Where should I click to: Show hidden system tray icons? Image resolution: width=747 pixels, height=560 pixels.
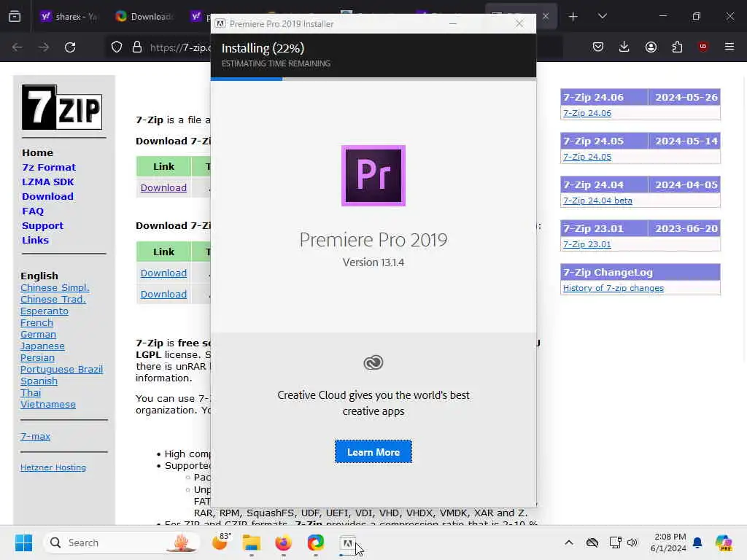tap(569, 542)
